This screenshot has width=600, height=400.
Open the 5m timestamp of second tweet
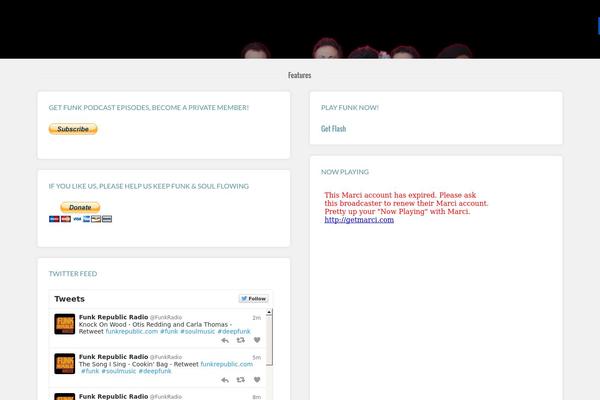256,358
